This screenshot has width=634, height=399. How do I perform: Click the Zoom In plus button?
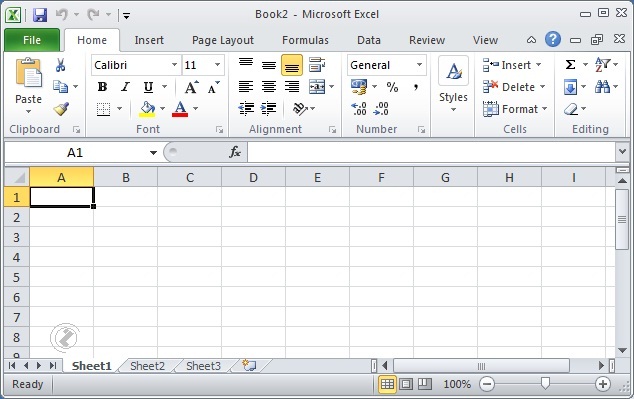click(602, 384)
